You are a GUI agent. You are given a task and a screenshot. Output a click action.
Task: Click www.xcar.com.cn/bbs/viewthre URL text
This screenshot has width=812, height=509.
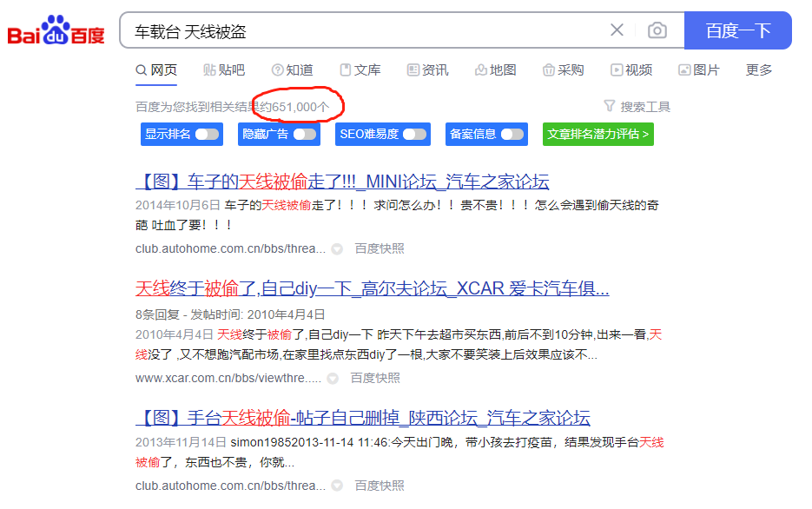click(228, 378)
